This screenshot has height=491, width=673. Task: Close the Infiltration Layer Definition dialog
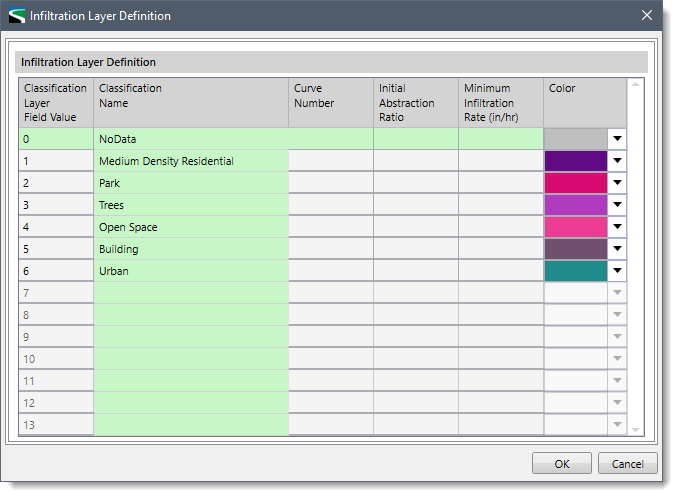[x=646, y=16]
